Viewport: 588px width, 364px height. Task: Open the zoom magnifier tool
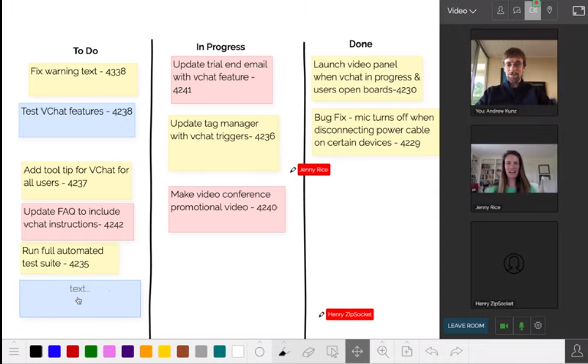pyautogui.click(x=383, y=351)
